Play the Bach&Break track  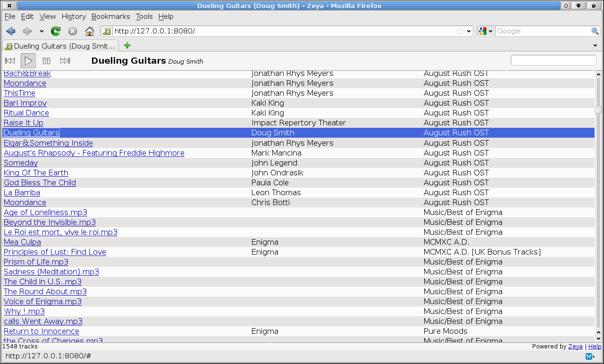coord(27,74)
